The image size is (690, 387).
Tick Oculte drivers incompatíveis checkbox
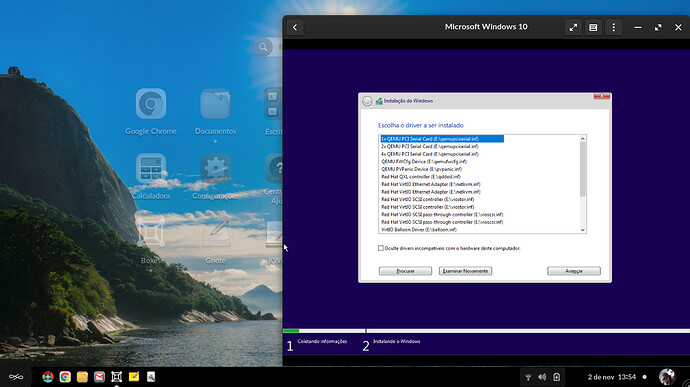[381, 248]
